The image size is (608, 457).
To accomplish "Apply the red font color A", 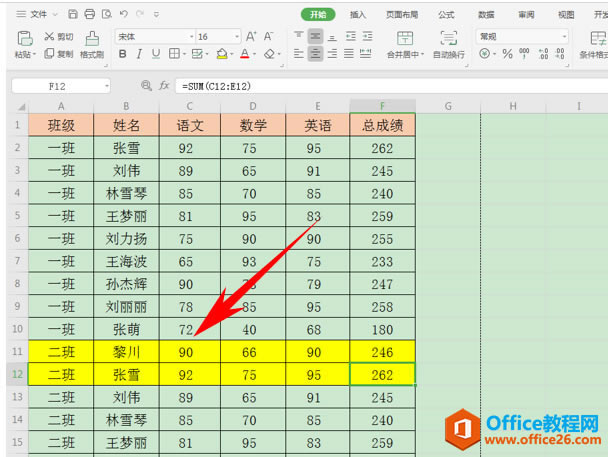I will coord(245,54).
